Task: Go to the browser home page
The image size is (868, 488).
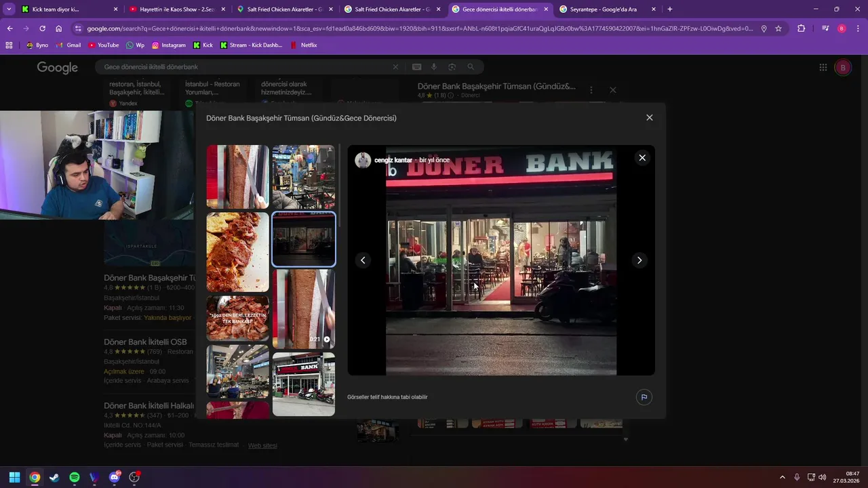Action: point(59,28)
